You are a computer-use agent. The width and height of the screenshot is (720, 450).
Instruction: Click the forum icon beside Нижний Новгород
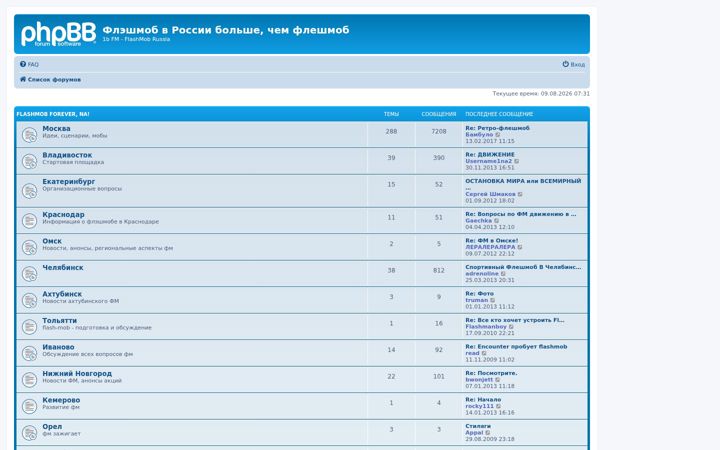click(x=29, y=380)
